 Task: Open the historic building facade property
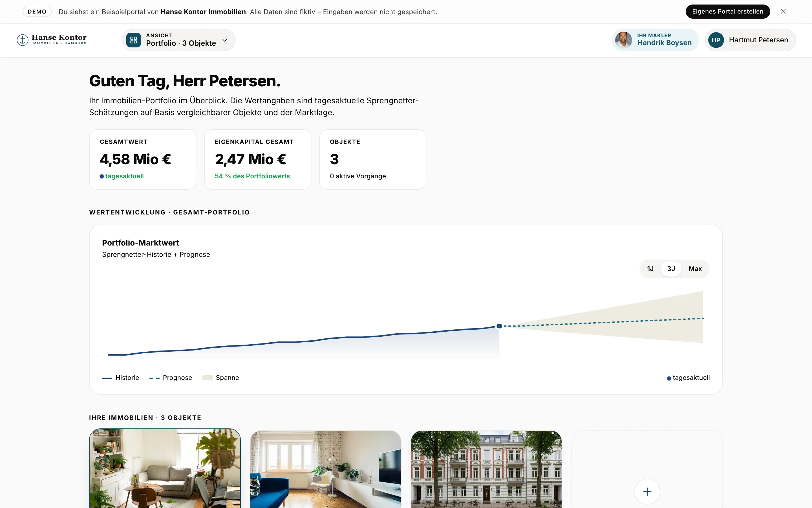tap(486, 469)
